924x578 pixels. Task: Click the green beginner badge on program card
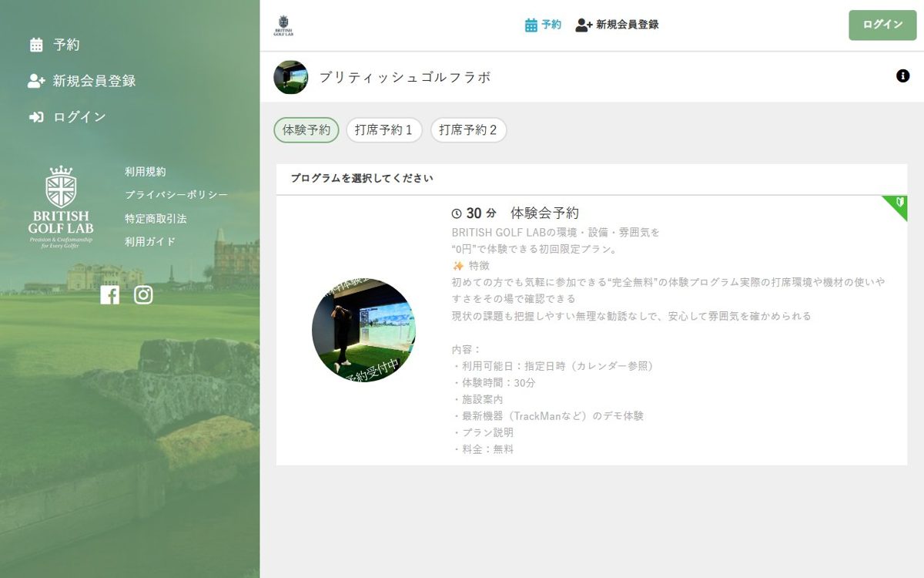[x=898, y=205]
